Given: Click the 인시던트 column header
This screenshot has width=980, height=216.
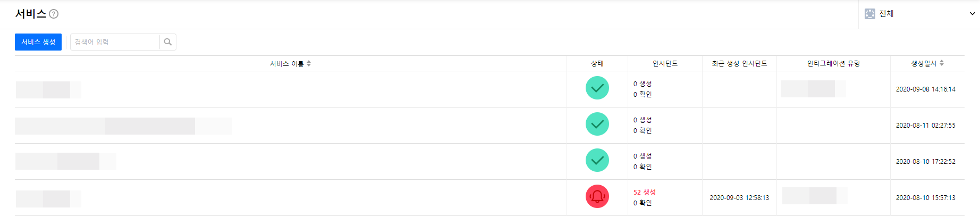Looking at the screenshot, I should click(x=665, y=63).
